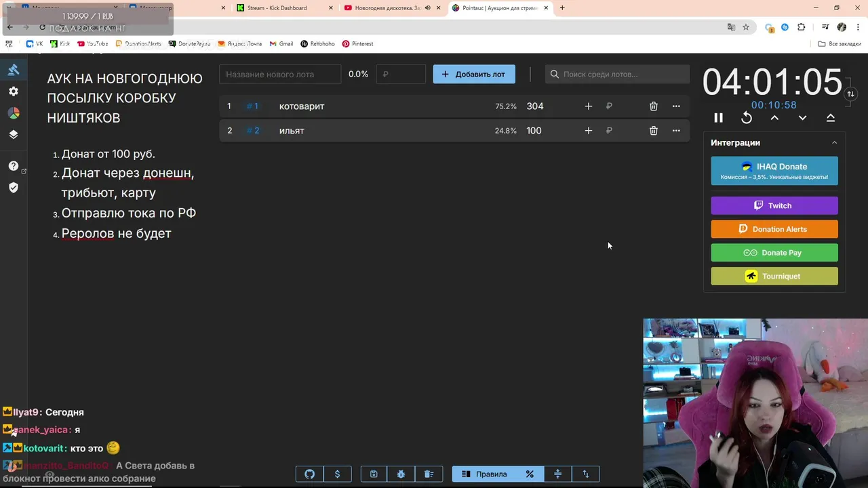Connect the Twitch integration
This screenshot has width=868, height=488.
[x=774, y=205]
